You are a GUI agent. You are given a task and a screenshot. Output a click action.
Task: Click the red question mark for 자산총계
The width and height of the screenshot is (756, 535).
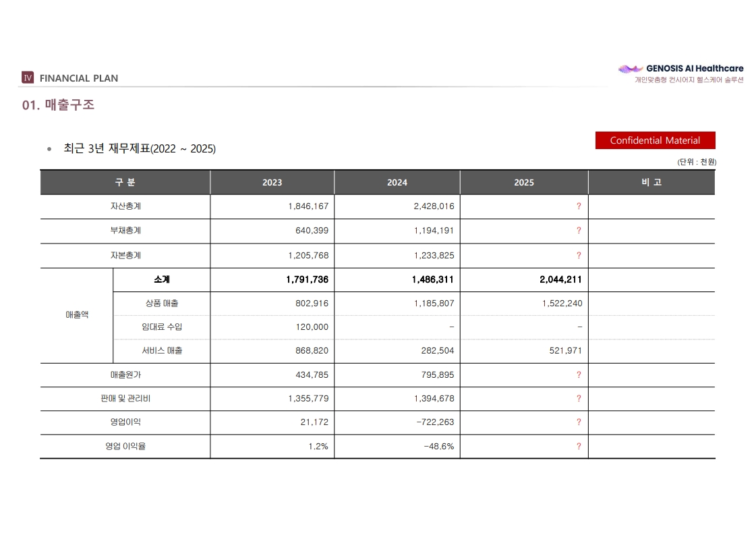579,206
